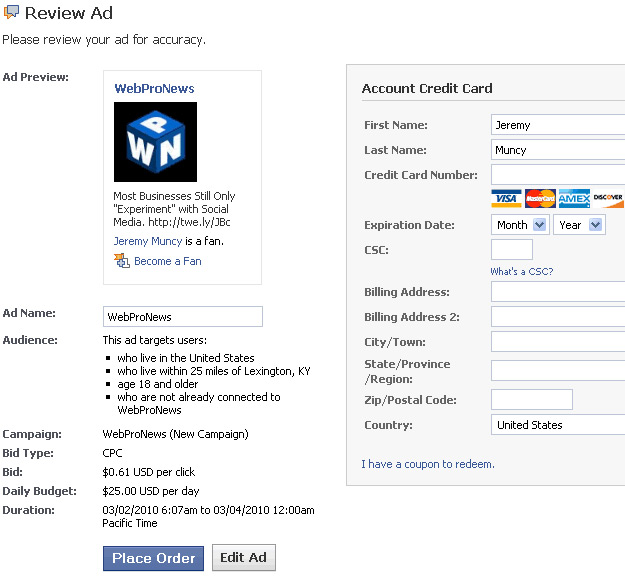
Task: Focus the CSC input box
Action: pyautogui.click(x=512, y=249)
